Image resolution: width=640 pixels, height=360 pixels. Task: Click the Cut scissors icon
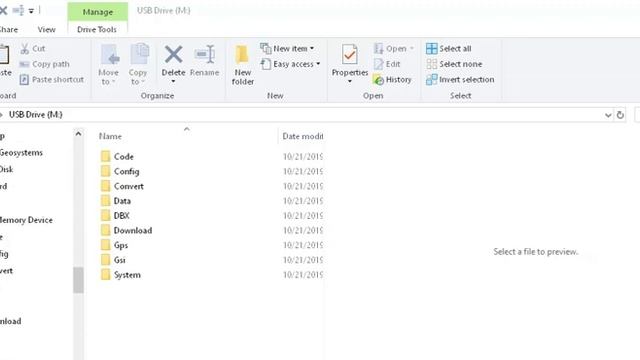tap(25, 49)
